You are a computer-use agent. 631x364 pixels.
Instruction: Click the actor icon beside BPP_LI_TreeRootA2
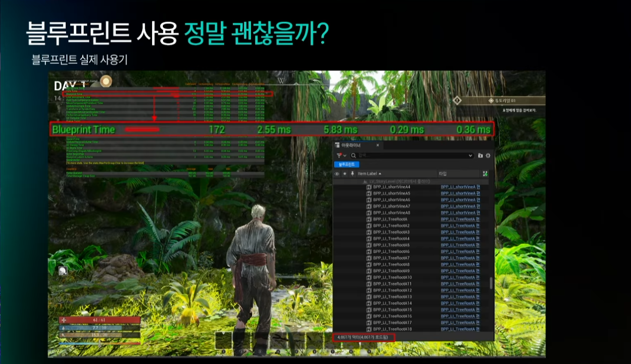tap(369, 226)
